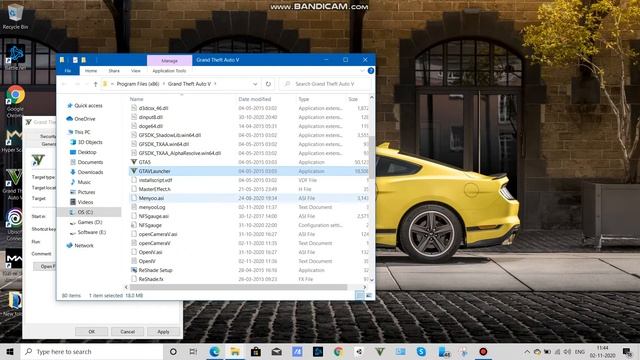
Task: Click the forward navigation arrow in Explorer
Action: pos(77,84)
